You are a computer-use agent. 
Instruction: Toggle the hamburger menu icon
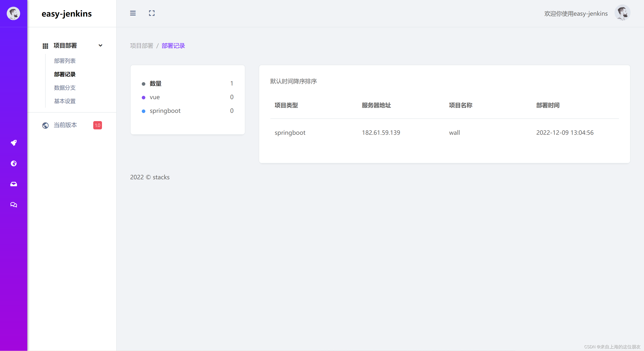coord(133,13)
